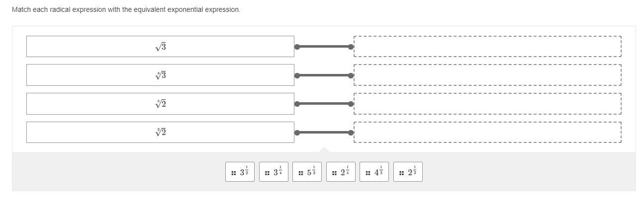Select the fourth root of 3 expression box
This screenshot has height=205, width=644.
[160, 75]
